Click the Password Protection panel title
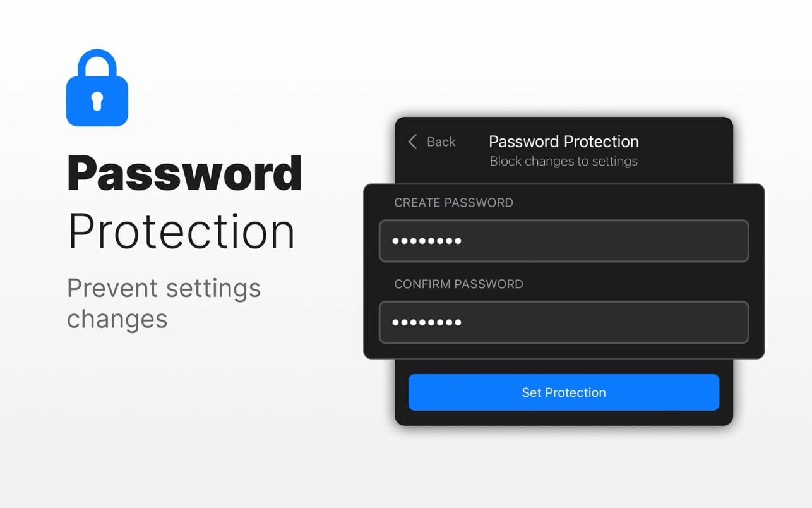 (x=564, y=142)
